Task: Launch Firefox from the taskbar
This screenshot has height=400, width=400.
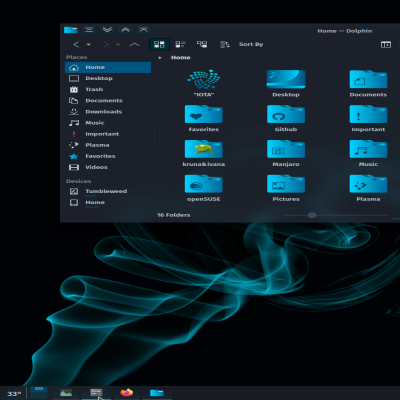Action: (127, 392)
